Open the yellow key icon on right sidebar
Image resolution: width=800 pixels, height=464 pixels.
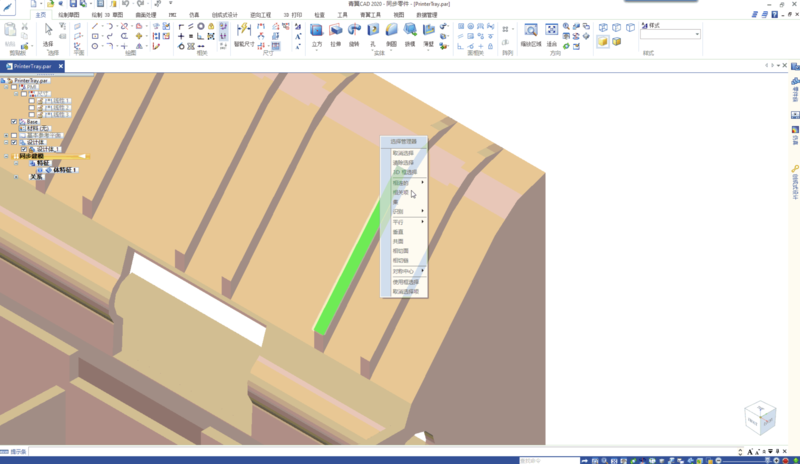point(795,169)
